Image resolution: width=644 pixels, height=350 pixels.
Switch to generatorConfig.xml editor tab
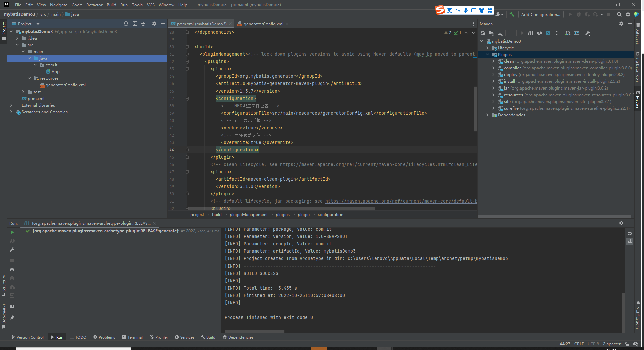[263, 24]
